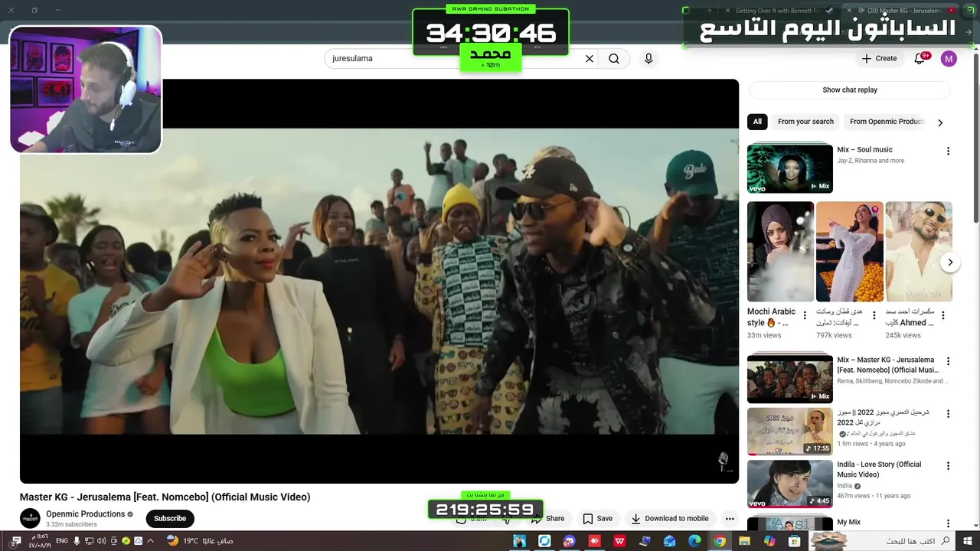Image resolution: width=980 pixels, height=551 pixels.
Task: Open the 19°C weather widget
Action: (x=199, y=541)
